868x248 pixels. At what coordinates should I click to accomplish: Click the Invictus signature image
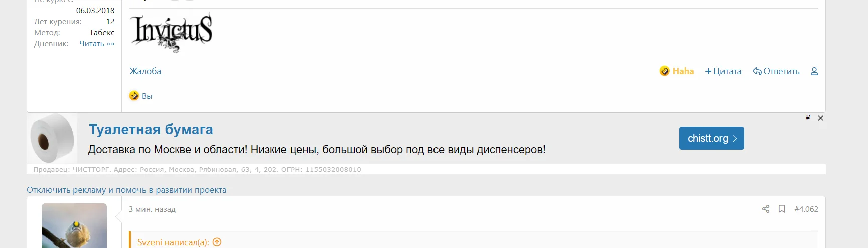pyautogui.click(x=171, y=33)
